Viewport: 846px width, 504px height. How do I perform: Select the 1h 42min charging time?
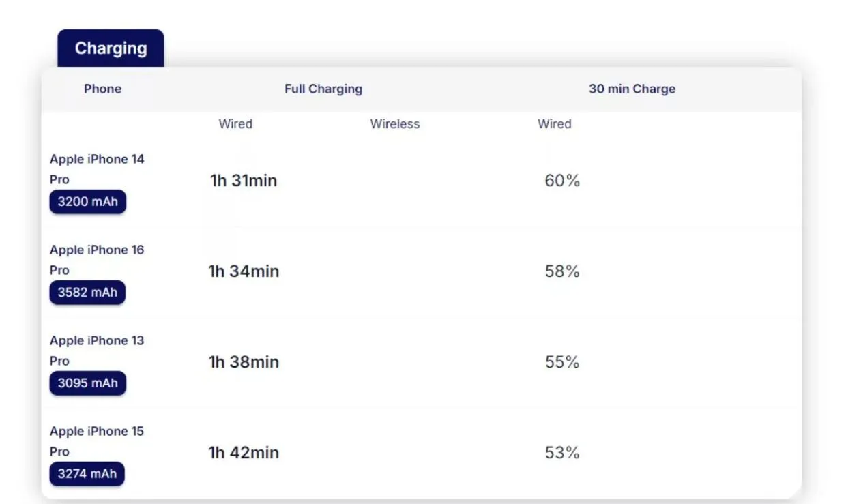pyautogui.click(x=244, y=453)
